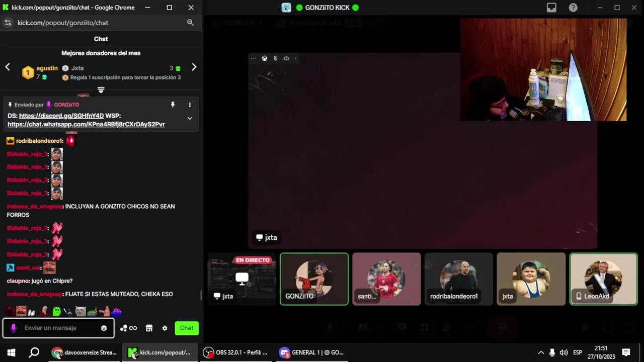Click username GONZiiTO in pinned message
Viewport: 644px width, 362px height.
click(66, 105)
